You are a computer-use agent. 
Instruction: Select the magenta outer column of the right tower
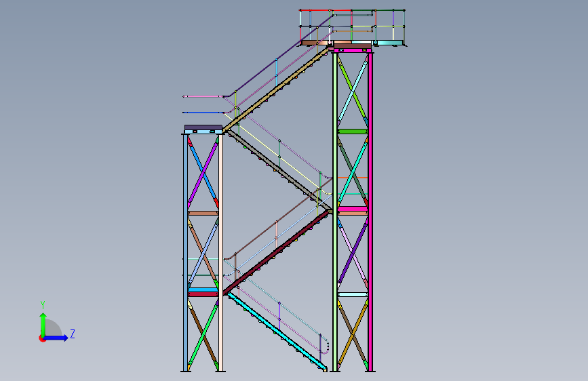click(370, 212)
